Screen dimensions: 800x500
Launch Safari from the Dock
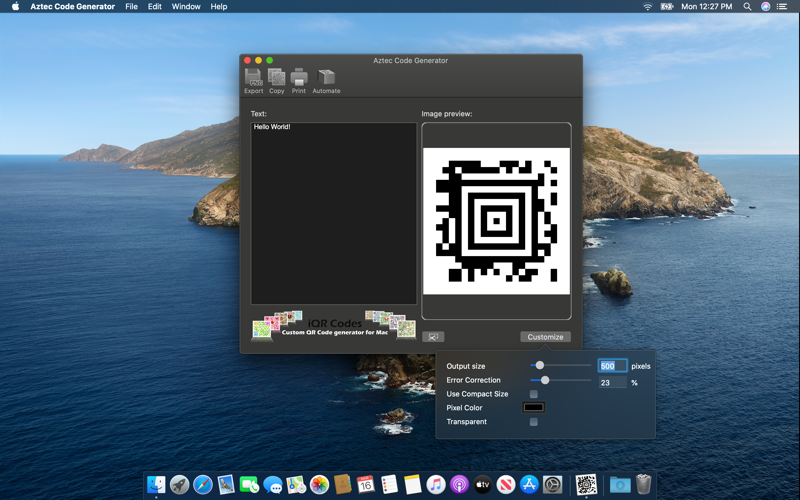[203, 485]
